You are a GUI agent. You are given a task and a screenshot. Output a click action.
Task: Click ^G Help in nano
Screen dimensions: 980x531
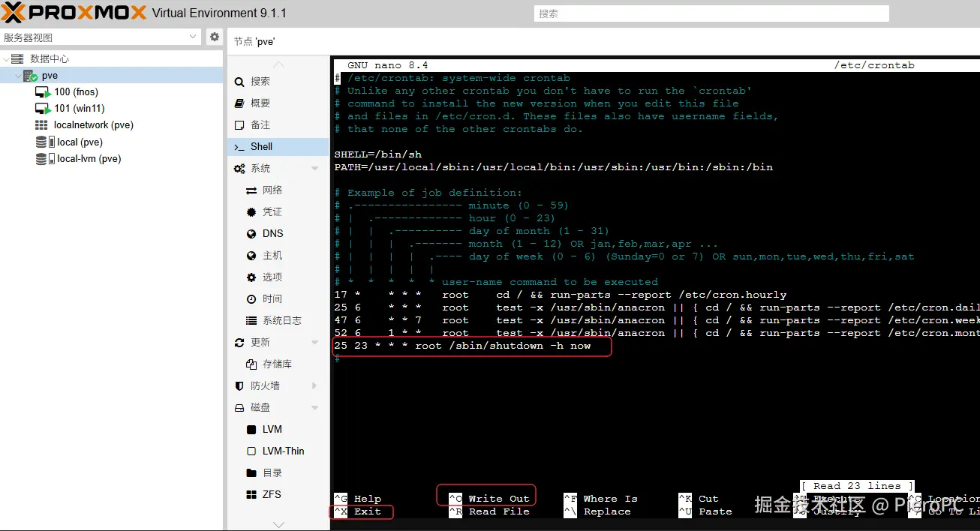tap(357, 499)
